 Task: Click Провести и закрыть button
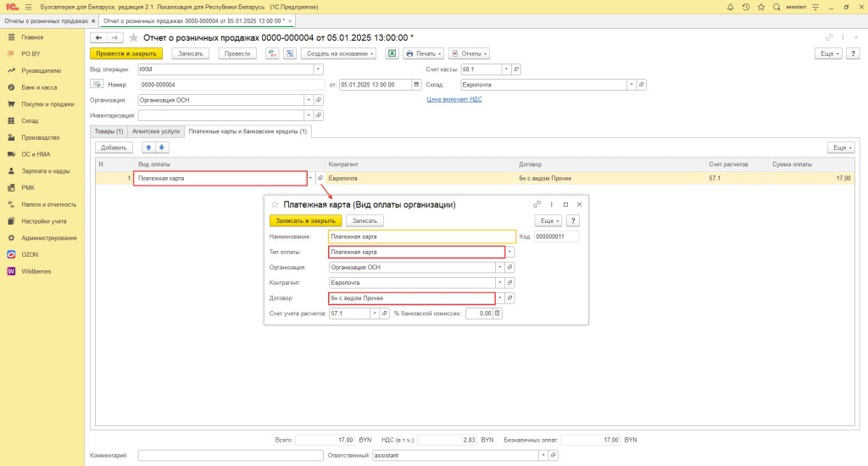[x=126, y=53]
